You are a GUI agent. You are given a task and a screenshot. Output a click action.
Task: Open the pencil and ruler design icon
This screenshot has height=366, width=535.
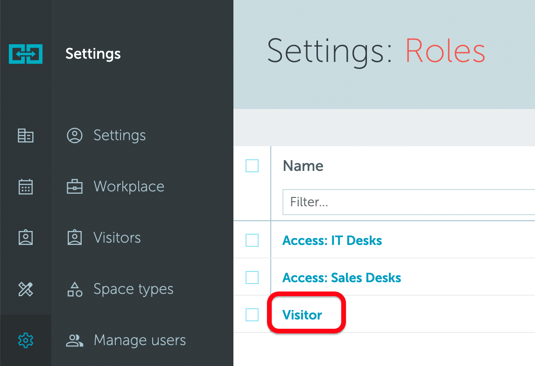(26, 289)
